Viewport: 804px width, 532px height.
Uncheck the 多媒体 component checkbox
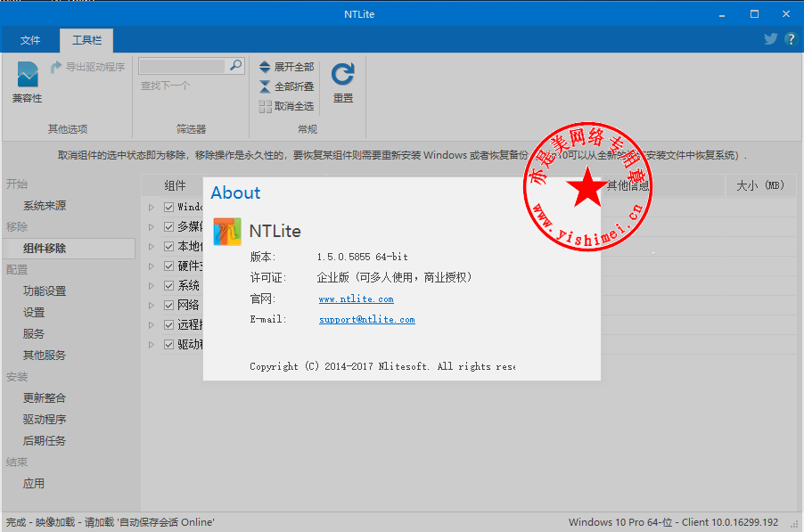click(x=168, y=226)
